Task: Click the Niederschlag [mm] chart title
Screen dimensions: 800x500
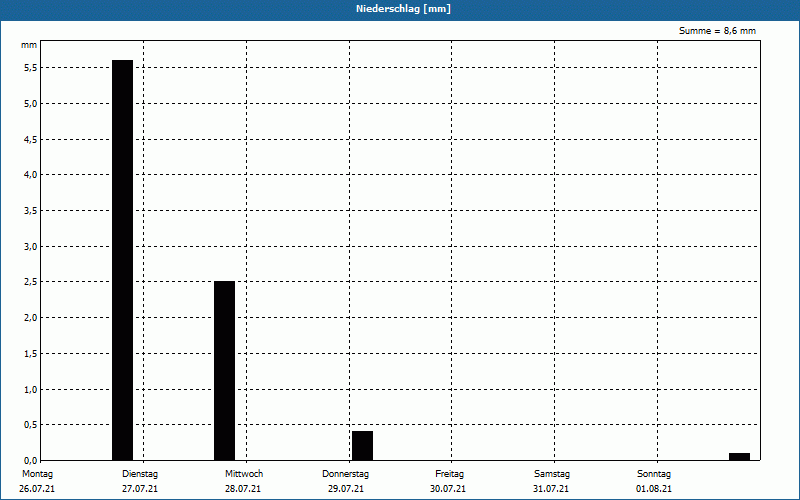Action: (x=403, y=9)
